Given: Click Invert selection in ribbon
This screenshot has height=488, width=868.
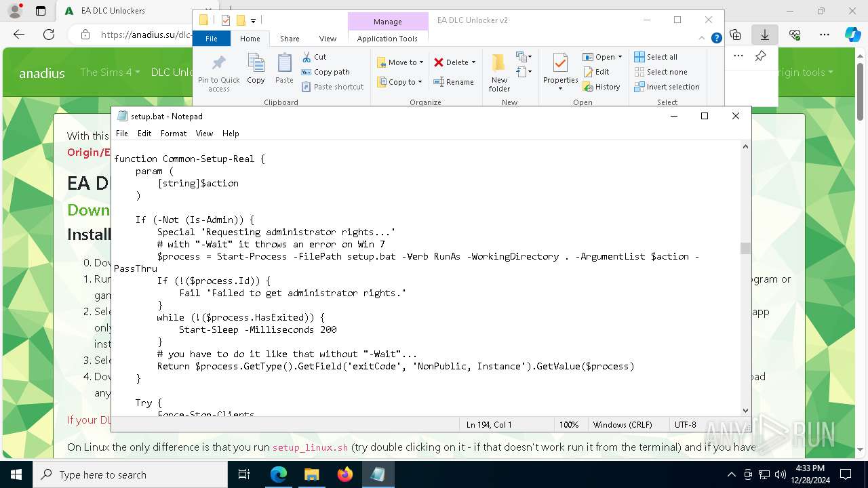Looking at the screenshot, I should tap(667, 87).
